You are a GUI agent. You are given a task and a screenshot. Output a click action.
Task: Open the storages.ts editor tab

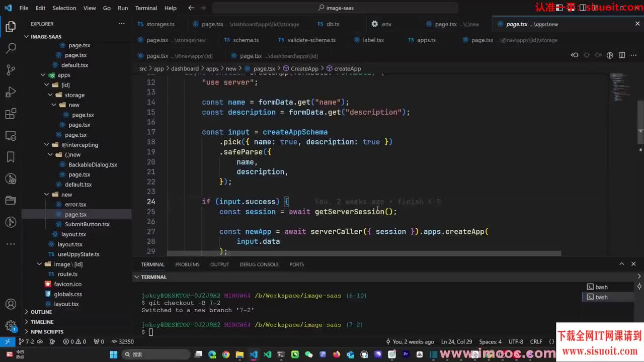point(160,24)
